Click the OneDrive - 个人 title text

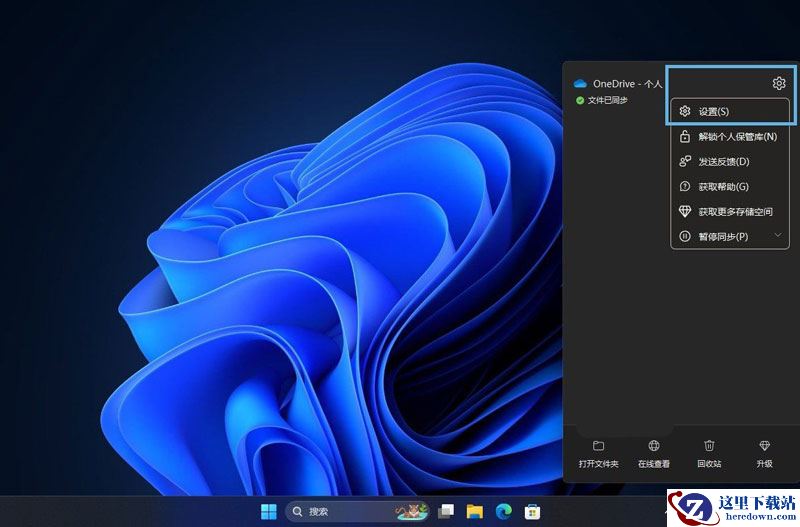click(627, 84)
